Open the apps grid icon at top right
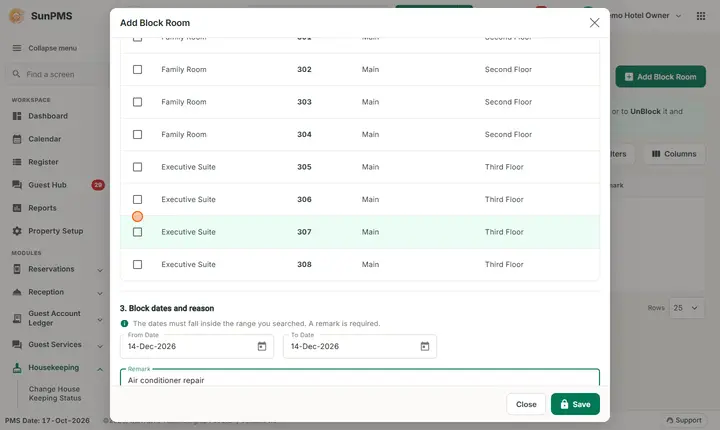The height and width of the screenshot is (430, 720). pos(701,16)
